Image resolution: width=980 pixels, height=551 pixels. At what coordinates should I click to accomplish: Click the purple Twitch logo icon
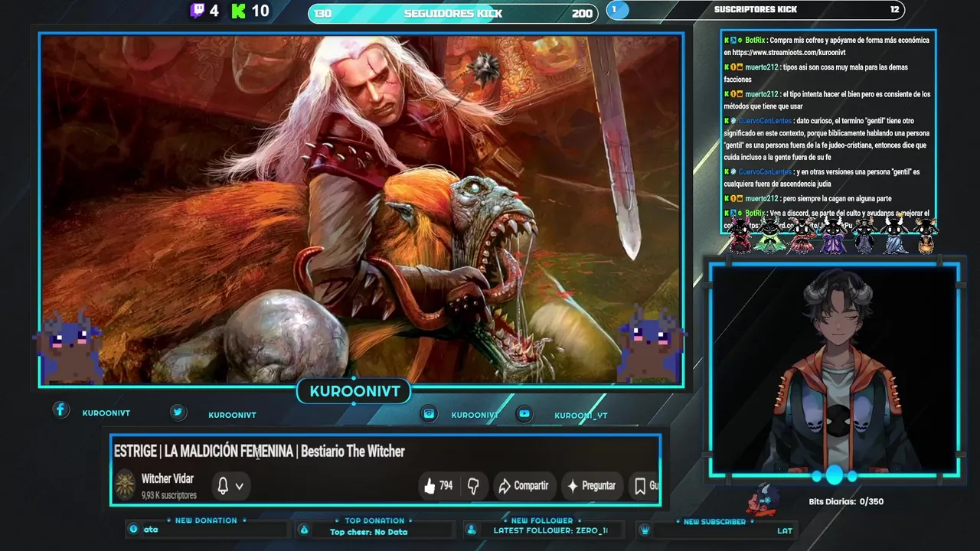[198, 11]
